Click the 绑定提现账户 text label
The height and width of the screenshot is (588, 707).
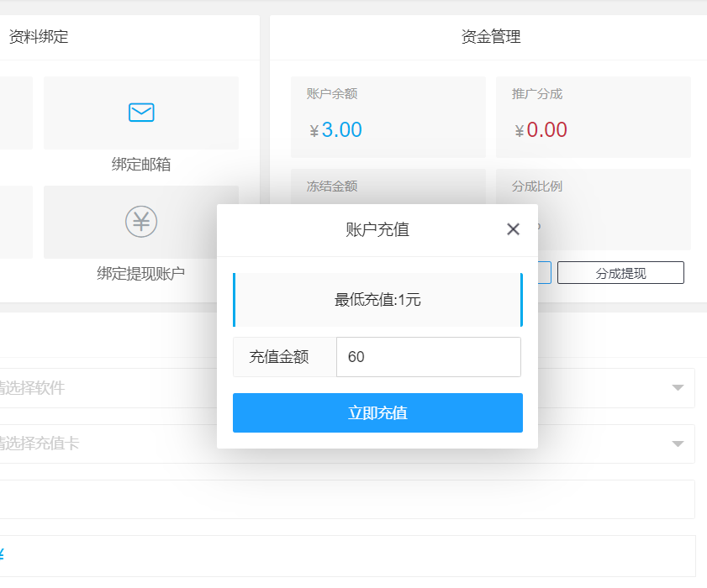tap(141, 273)
